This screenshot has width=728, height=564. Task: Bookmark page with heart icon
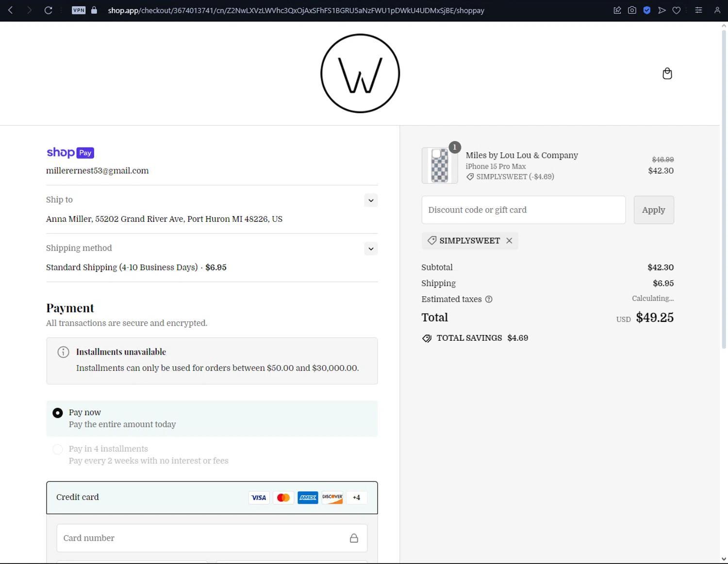[677, 10]
